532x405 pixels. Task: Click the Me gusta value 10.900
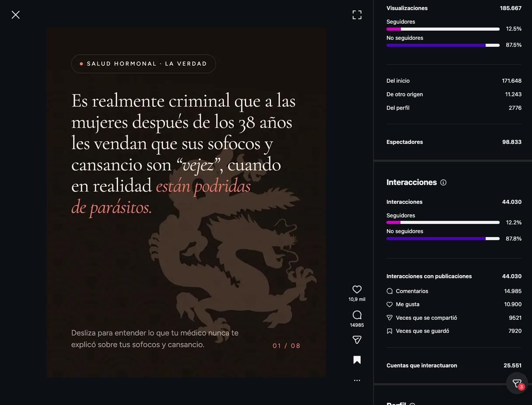click(x=513, y=304)
